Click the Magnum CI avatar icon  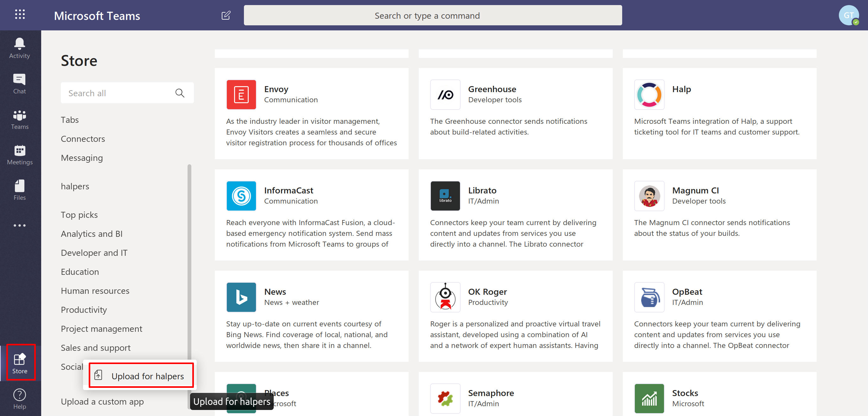(x=649, y=196)
